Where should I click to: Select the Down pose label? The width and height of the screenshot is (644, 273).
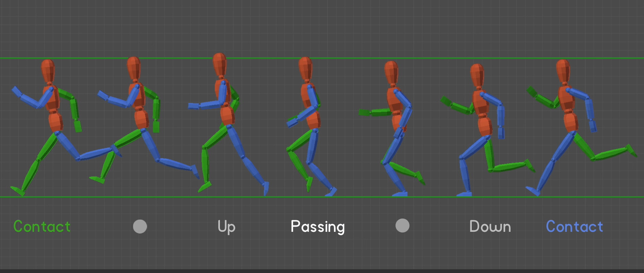point(490,227)
